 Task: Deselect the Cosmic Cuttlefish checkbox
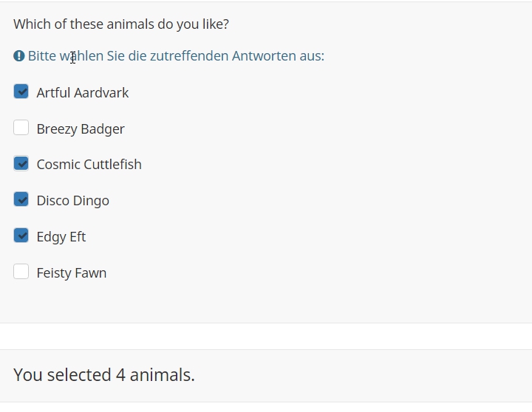(x=21, y=164)
